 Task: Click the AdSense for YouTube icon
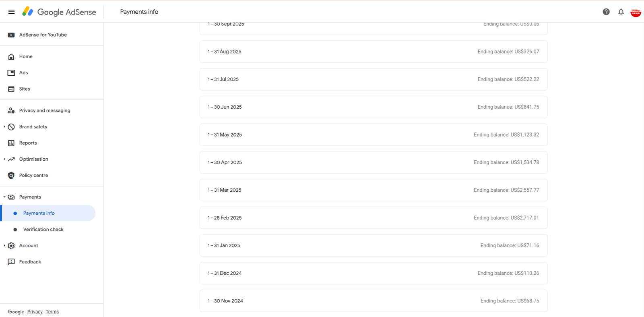(x=11, y=35)
